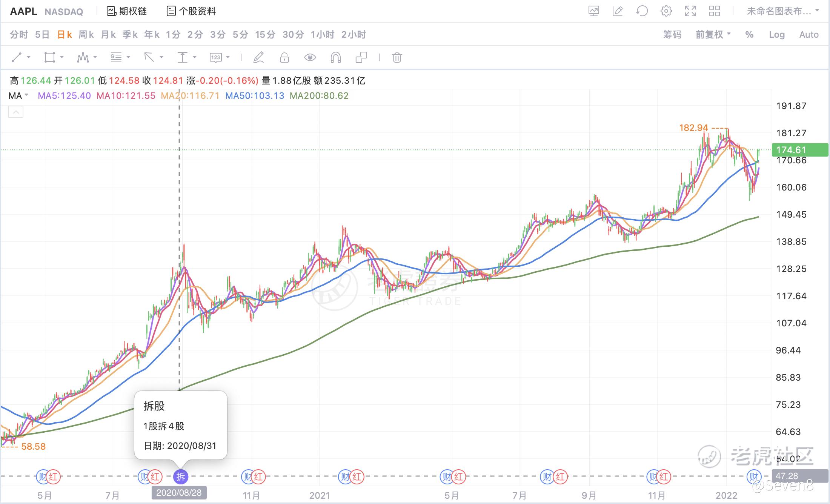The width and height of the screenshot is (830, 504).
Task: Click the AAPL ticker symbol
Action: [23, 11]
